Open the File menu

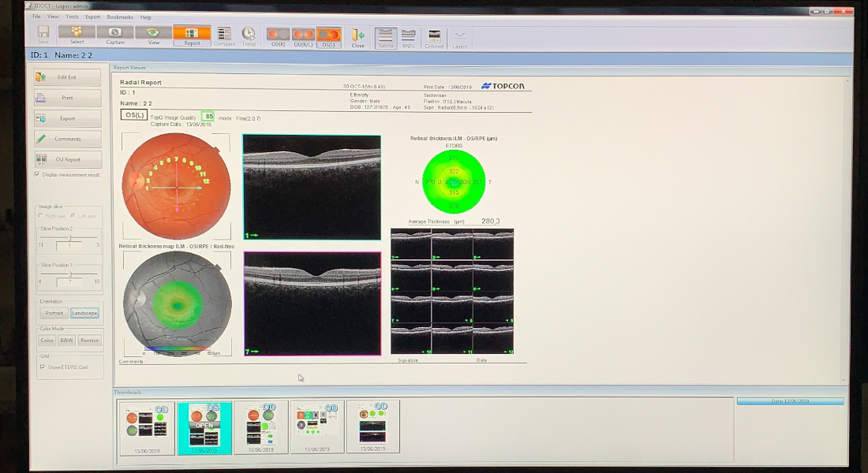36,17
